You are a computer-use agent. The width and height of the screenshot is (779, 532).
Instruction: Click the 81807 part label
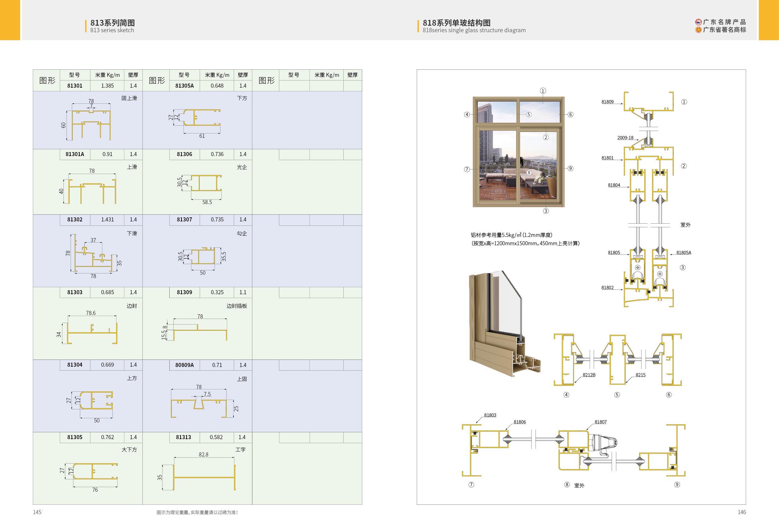click(x=600, y=422)
